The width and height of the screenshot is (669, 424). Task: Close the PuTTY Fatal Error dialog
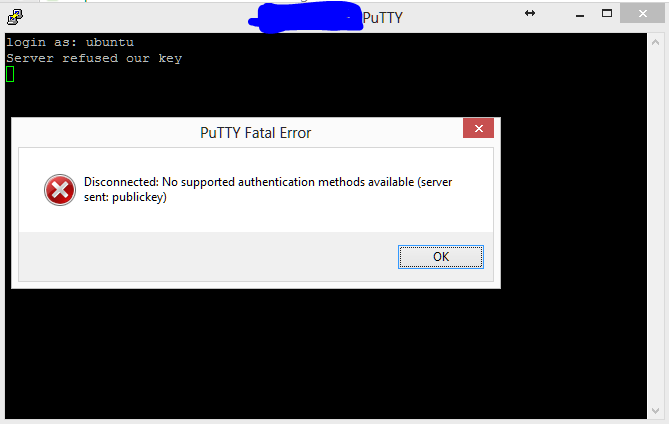478,128
